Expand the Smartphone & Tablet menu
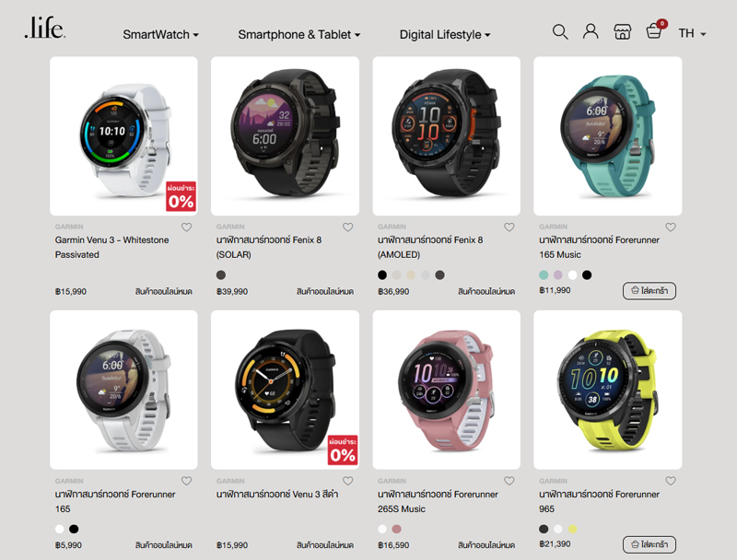 tap(298, 35)
